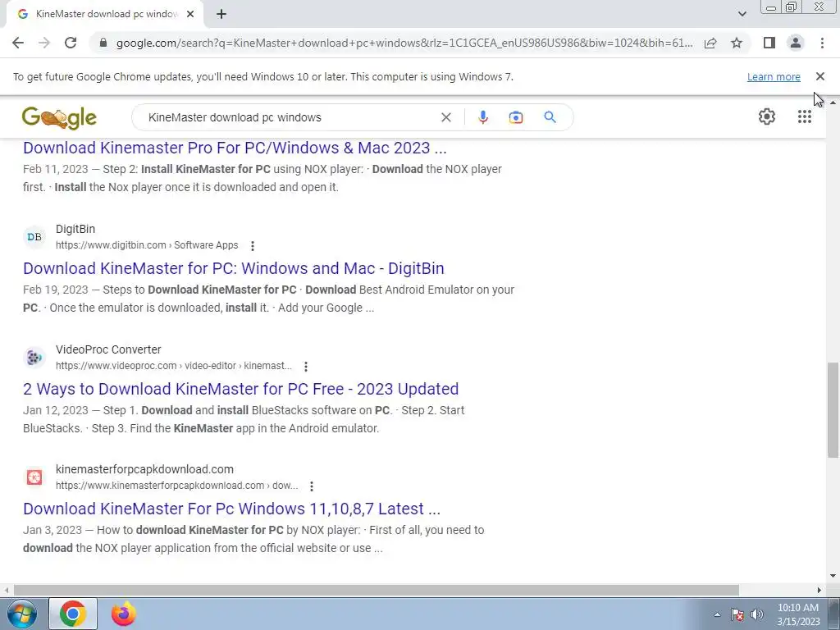The image size is (840, 630).
Task: Open a new browser tab
Action: click(x=221, y=14)
